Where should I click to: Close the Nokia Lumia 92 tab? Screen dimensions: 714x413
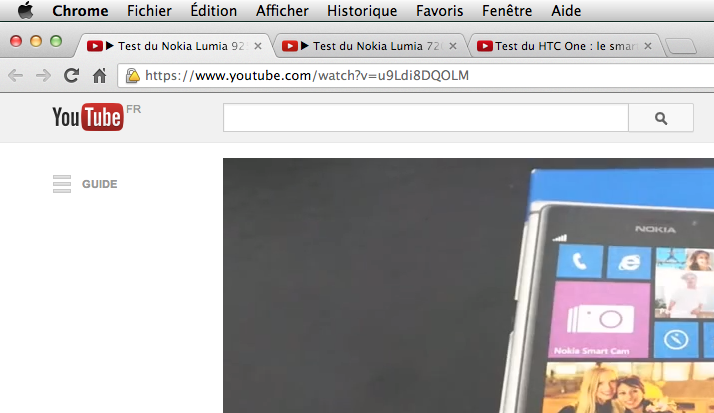click(x=258, y=46)
